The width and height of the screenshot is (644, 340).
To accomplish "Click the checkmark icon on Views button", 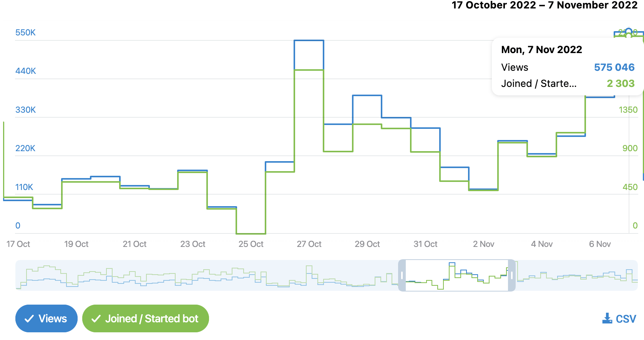I will click(29, 319).
